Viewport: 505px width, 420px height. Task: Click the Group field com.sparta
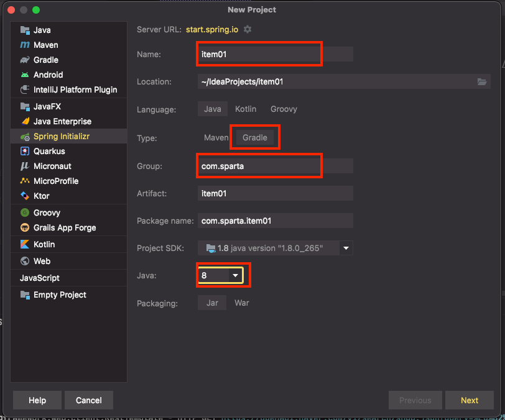pyautogui.click(x=276, y=166)
